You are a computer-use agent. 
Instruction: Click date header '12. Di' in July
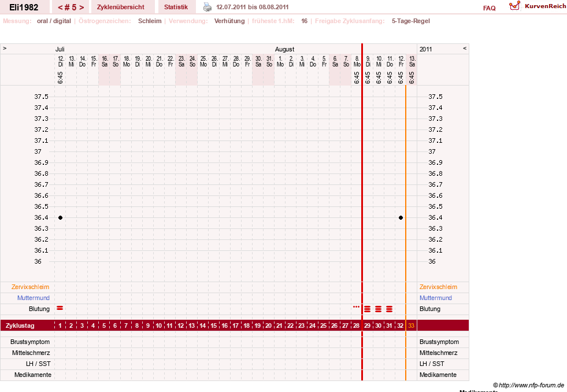click(x=60, y=61)
